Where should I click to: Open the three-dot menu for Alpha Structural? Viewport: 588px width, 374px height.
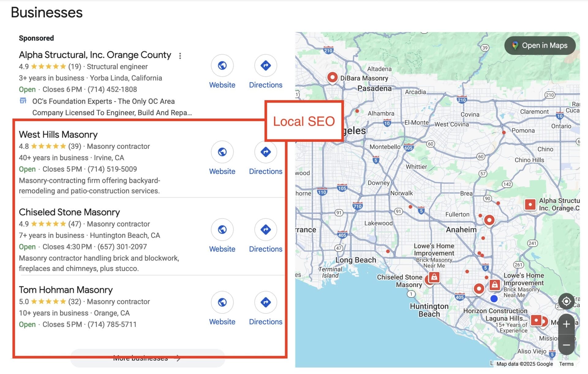tap(180, 56)
